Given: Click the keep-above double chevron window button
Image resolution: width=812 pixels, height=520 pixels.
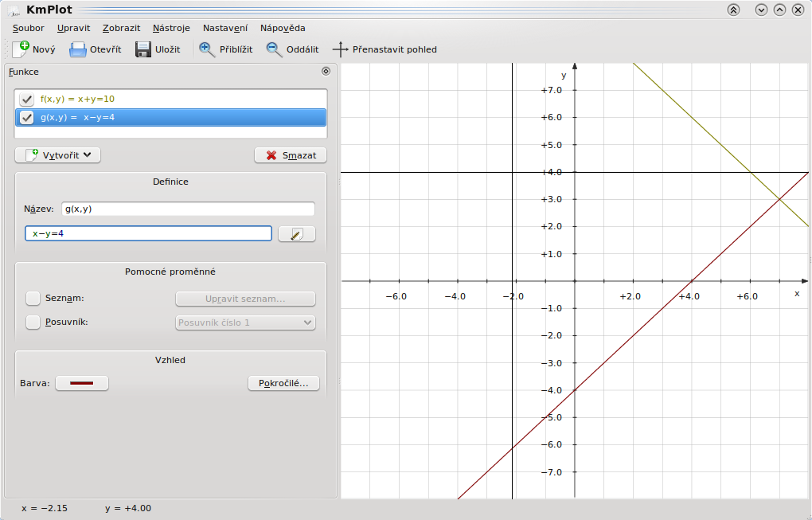Looking at the screenshot, I should (x=733, y=10).
